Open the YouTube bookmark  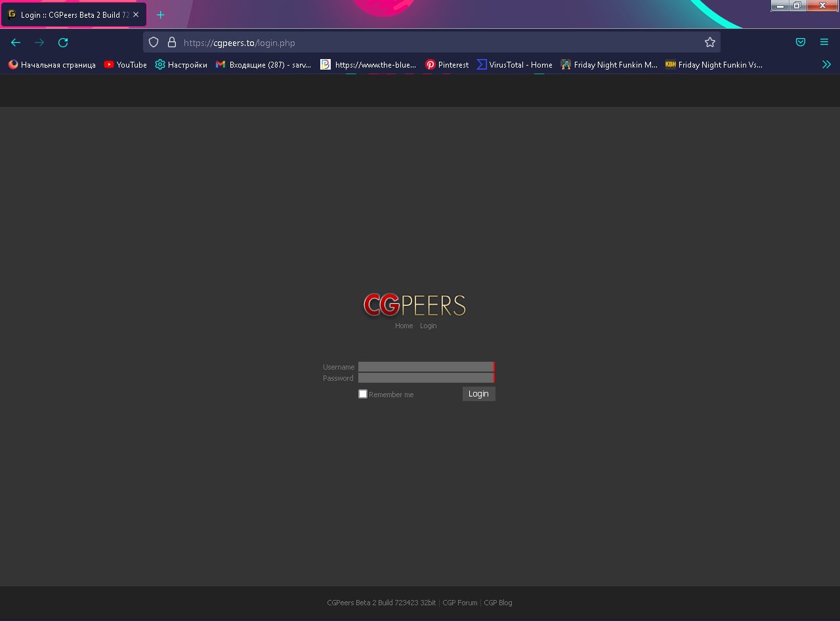point(125,64)
